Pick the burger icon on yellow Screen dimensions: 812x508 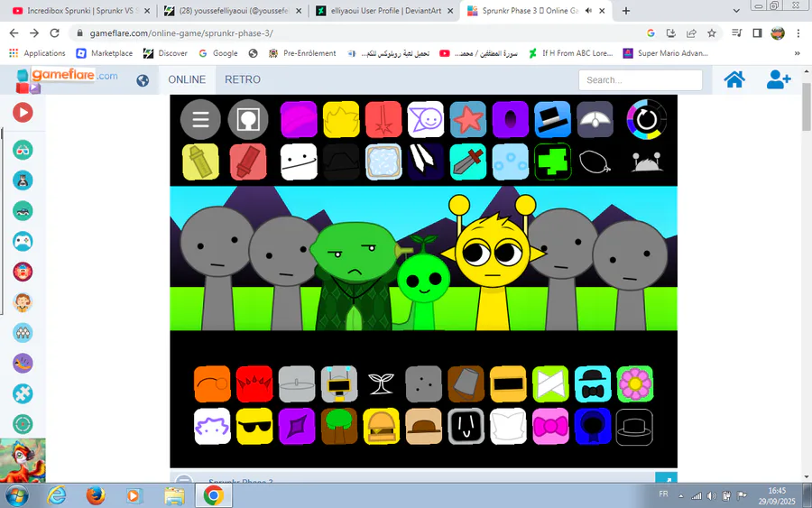381,427
